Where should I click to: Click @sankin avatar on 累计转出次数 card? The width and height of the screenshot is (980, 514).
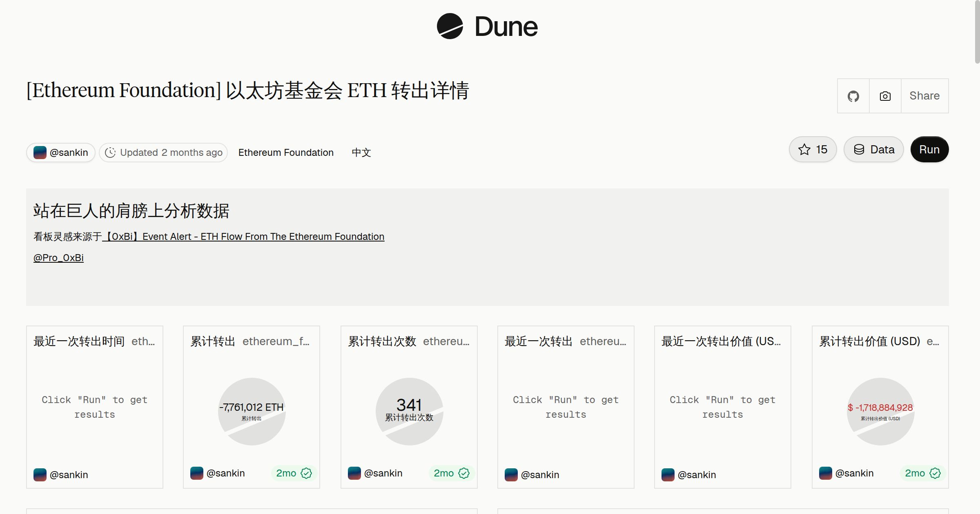pyautogui.click(x=354, y=473)
